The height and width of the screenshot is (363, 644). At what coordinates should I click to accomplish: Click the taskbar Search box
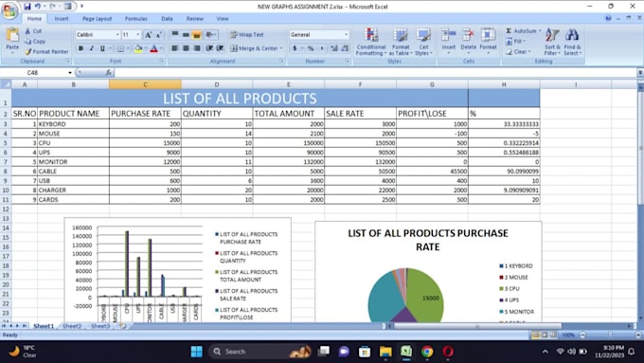coord(259,352)
